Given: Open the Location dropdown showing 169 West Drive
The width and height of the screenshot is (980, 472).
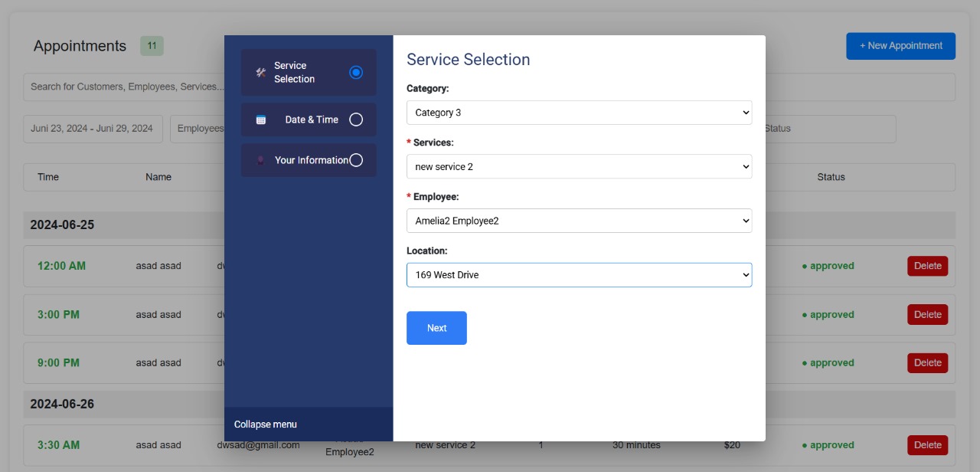Looking at the screenshot, I should (x=579, y=274).
